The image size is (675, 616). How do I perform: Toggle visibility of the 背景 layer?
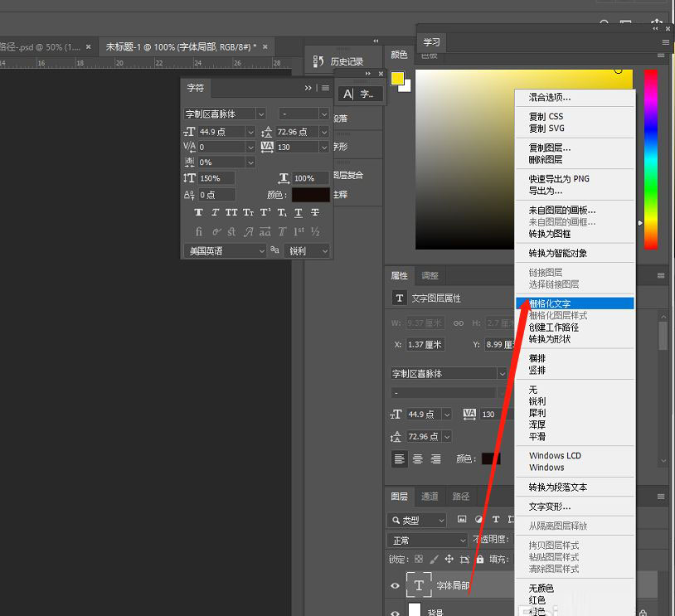(x=396, y=611)
